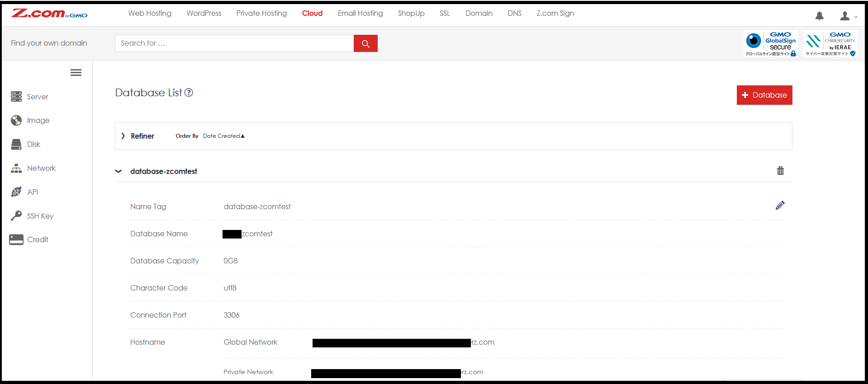Click the Name Tag value database-zcomtest
This screenshot has height=384, width=868.
257,206
